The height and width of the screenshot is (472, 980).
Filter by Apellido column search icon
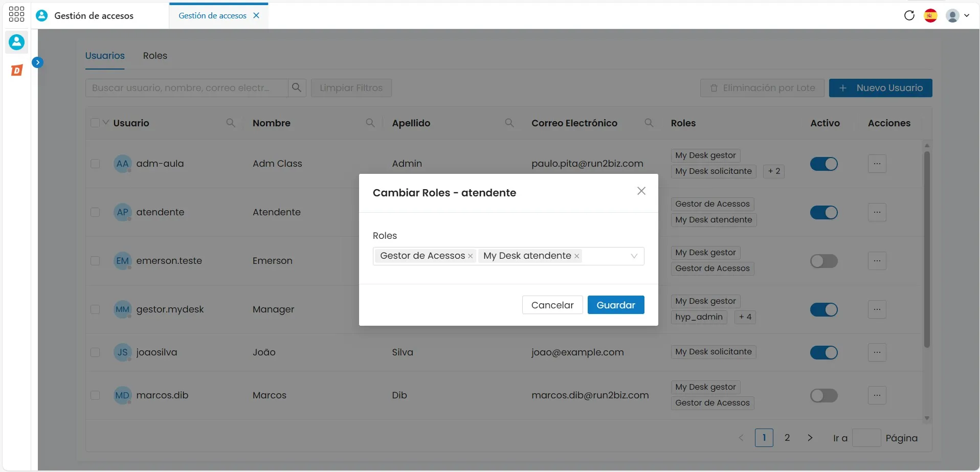point(509,123)
